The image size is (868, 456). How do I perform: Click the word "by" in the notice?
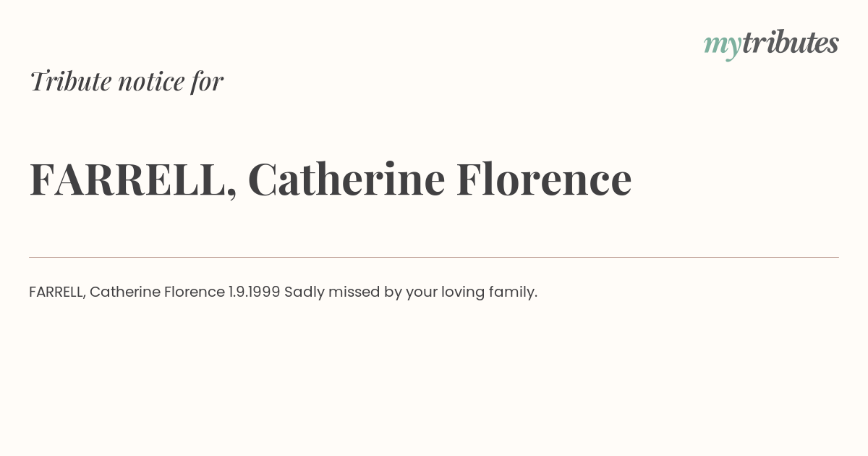coord(393,292)
